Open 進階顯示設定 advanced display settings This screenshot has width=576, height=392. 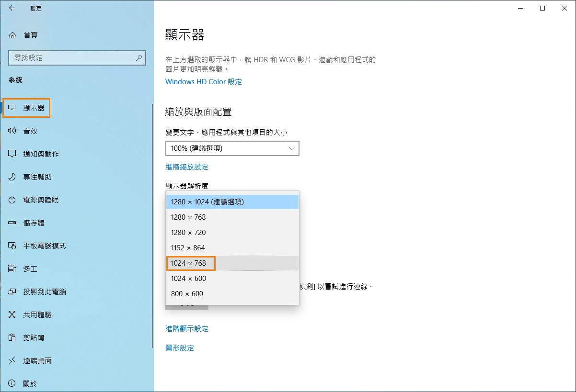coord(187,329)
